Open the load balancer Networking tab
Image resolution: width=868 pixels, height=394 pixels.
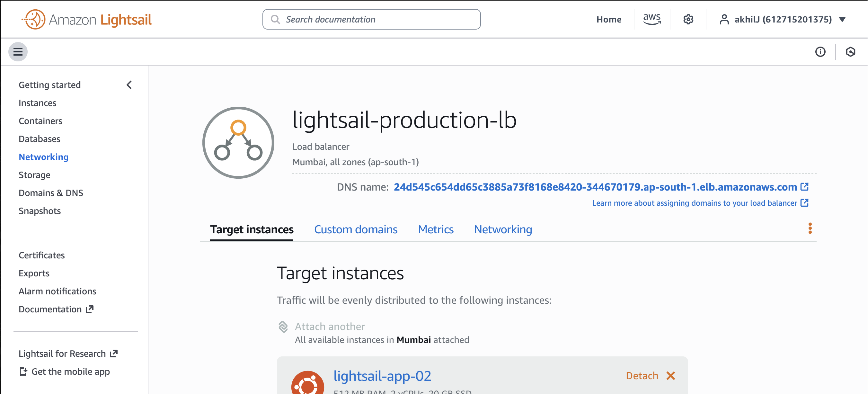pos(503,229)
